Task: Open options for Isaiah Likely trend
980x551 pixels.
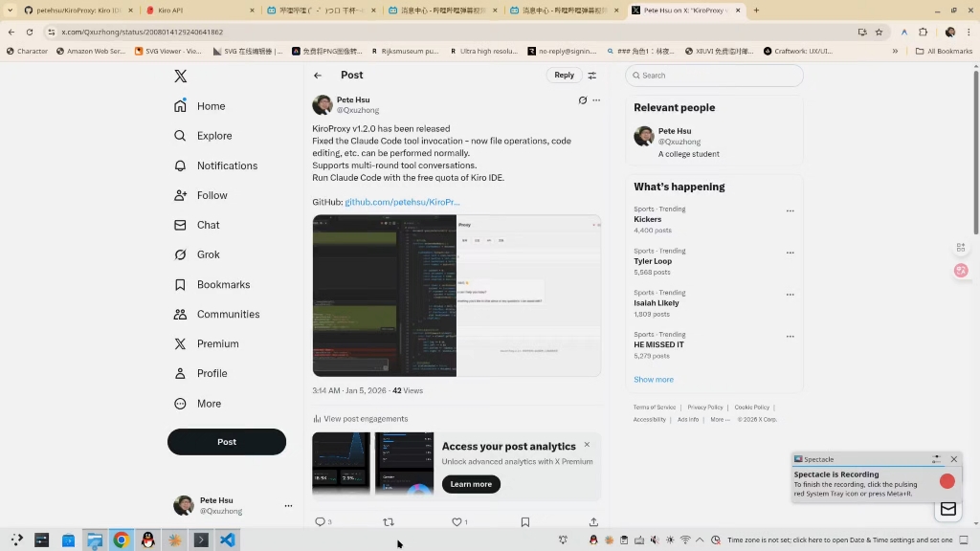Action: 790,295
